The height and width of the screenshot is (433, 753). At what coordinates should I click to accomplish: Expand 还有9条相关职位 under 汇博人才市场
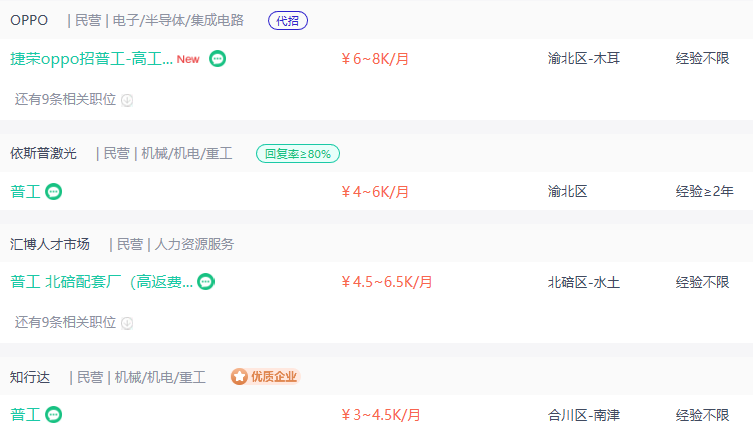click(73, 322)
